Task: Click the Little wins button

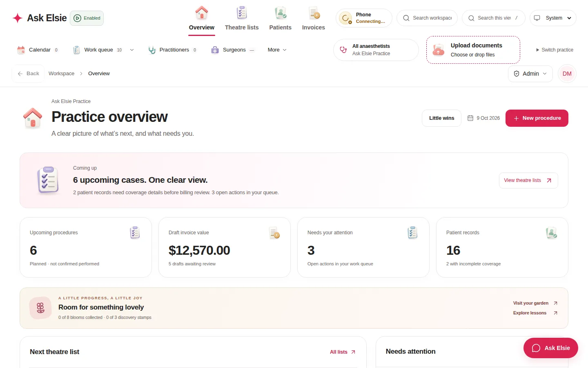Action: point(441,118)
